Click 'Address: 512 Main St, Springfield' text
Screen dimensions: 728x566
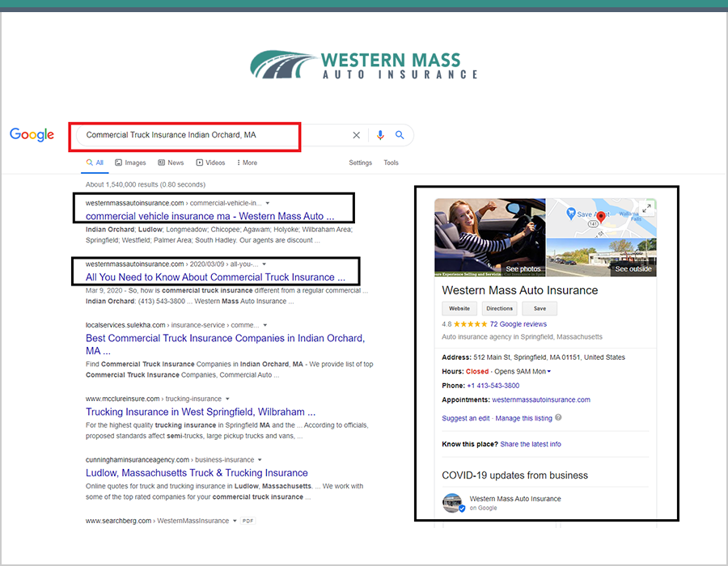click(x=534, y=357)
